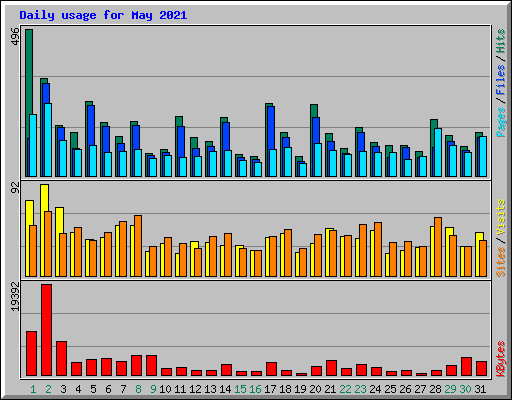Click the orange sites bar for day 28

coord(438,247)
